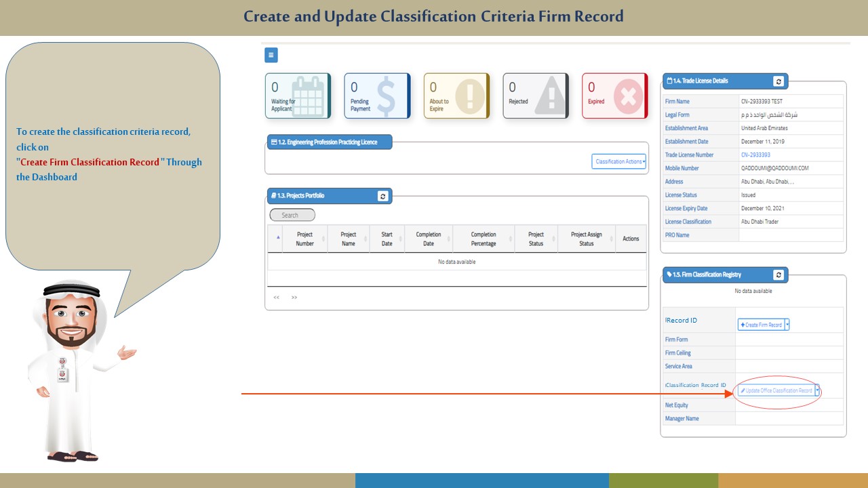Click the Create Firm Record button
This screenshot has width=868, height=488.
(761, 325)
